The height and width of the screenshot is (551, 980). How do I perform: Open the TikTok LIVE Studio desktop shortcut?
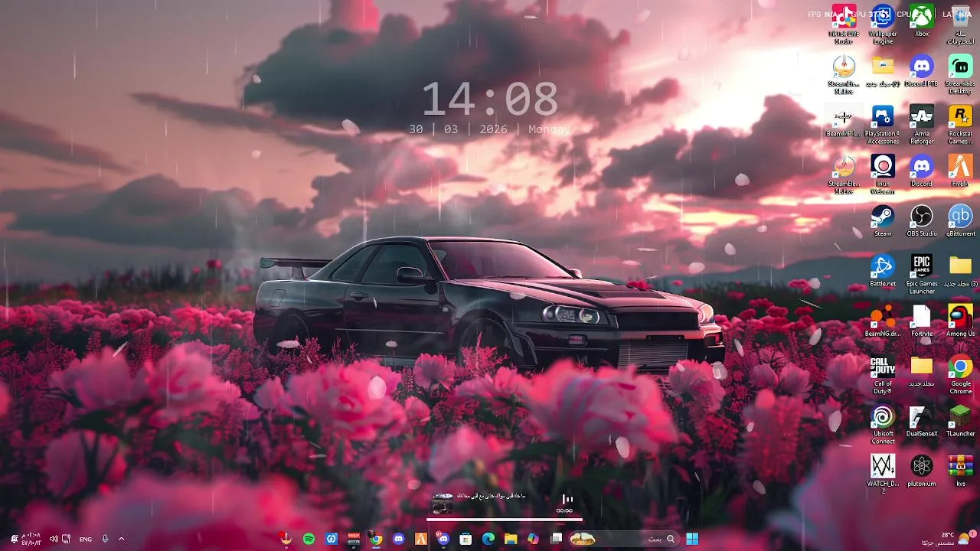pyautogui.click(x=843, y=23)
